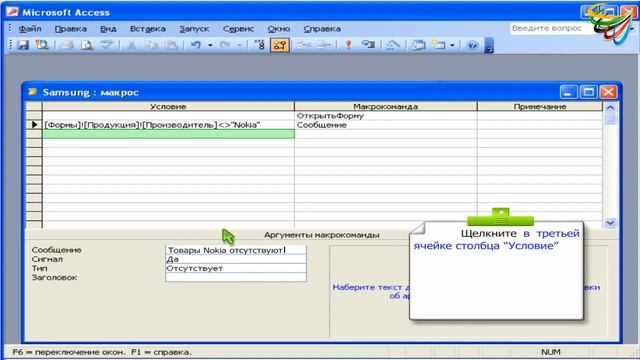Select the ОткрытьФорму macro action cell

[x=386, y=116]
